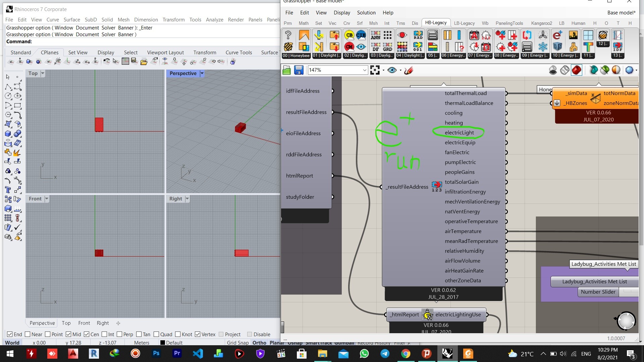This screenshot has width=644, height=362.
Task: Expand the zoom extents dropdown arrow
Action: click(x=383, y=70)
